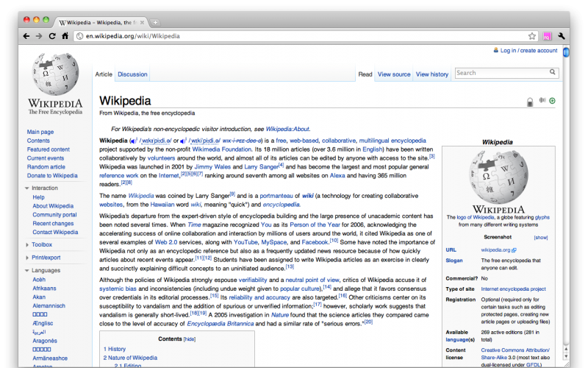Play the first pronunciation audio icon
Viewport: 588px width, 368px height.
(134, 141)
